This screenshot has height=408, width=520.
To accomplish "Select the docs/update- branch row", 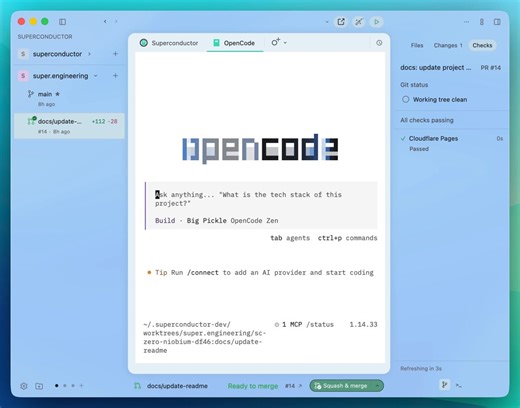I will [69, 126].
